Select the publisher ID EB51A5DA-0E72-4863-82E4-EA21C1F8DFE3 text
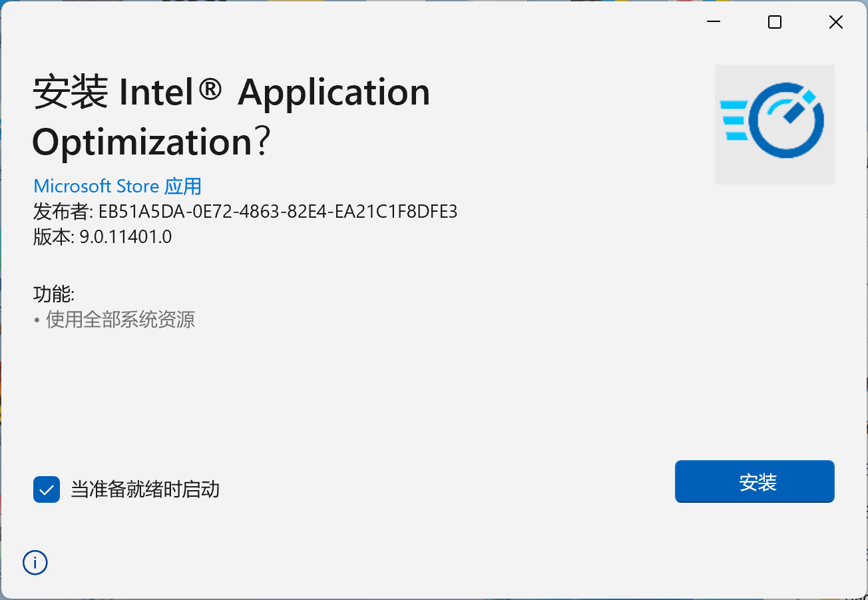Viewport: 868px width, 600px height. [x=278, y=212]
